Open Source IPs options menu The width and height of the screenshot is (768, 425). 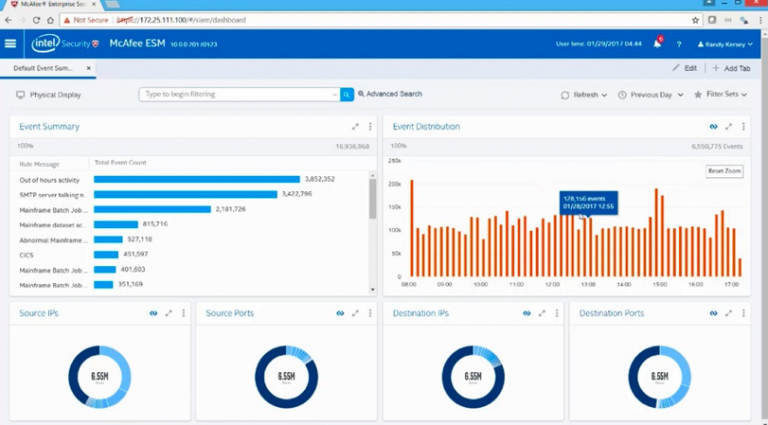coord(183,313)
